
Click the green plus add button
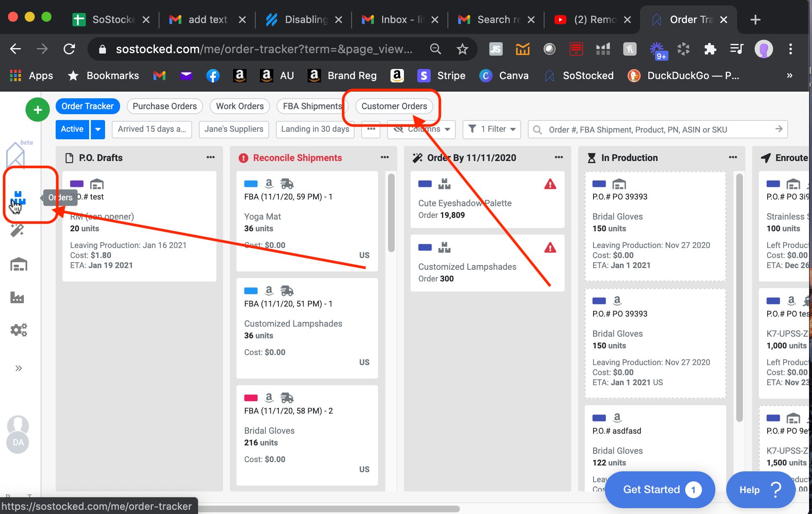point(38,110)
